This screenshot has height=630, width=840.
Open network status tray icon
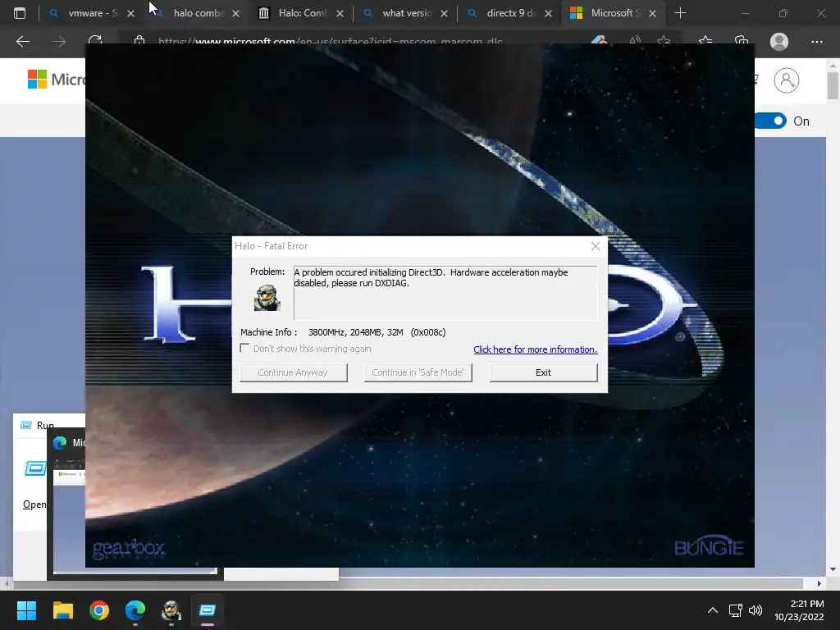736,610
